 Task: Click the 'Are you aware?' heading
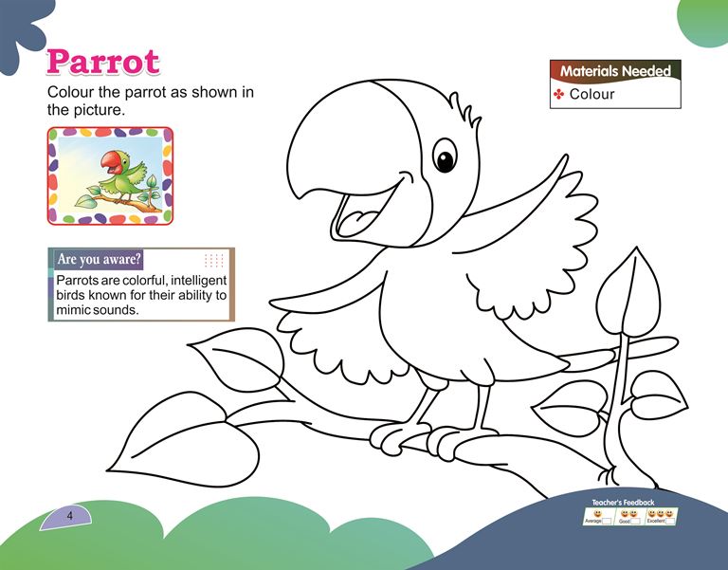pos(99,259)
